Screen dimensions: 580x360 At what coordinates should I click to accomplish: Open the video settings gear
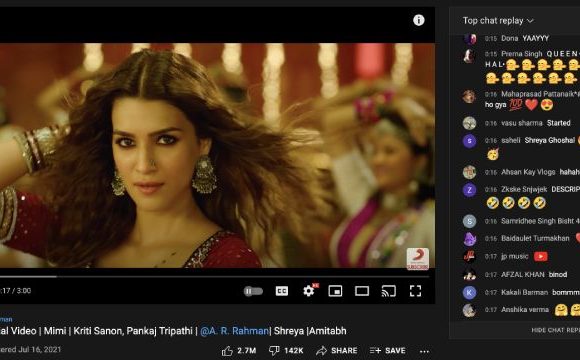pyautogui.click(x=308, y=291)
